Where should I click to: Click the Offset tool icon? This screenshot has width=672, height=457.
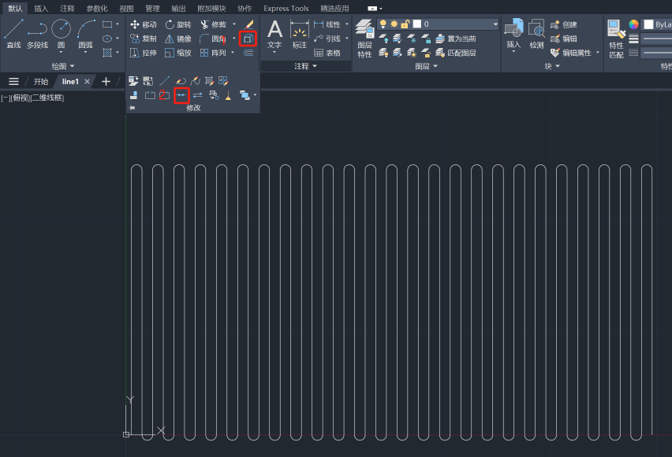(248, 53)
